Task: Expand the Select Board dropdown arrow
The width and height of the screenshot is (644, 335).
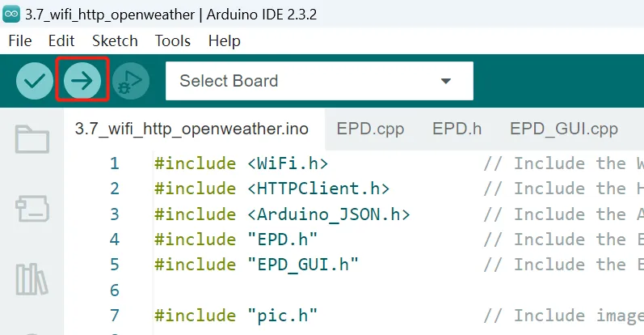Action: pyautogui.click(x=445, y=81)
